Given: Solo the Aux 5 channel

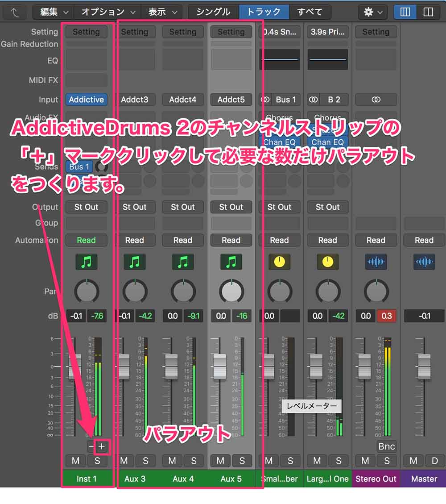Looking at the screenshot, I should [242, 461].
